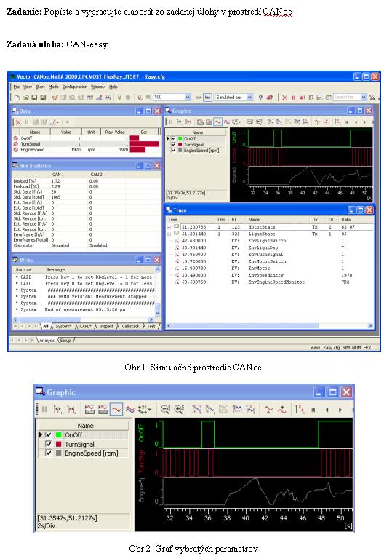This screenshot has height=556, width=392.
Task: Expand trace row 51.200768 MotorState
Action: [169, 227]
